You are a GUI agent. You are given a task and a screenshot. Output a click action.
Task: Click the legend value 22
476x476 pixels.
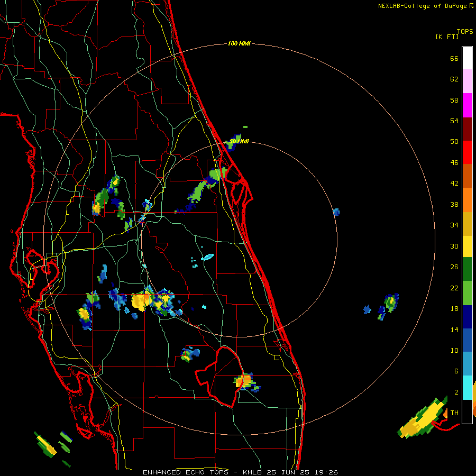[454, 288]
